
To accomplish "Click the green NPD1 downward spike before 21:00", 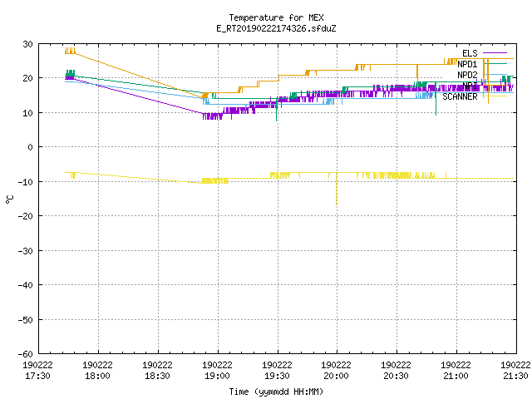I will pyautogui.click(x=436, y=100).
